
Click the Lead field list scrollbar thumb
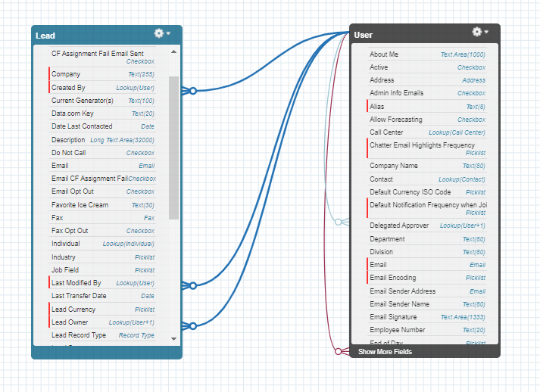(x=173, y=144)
